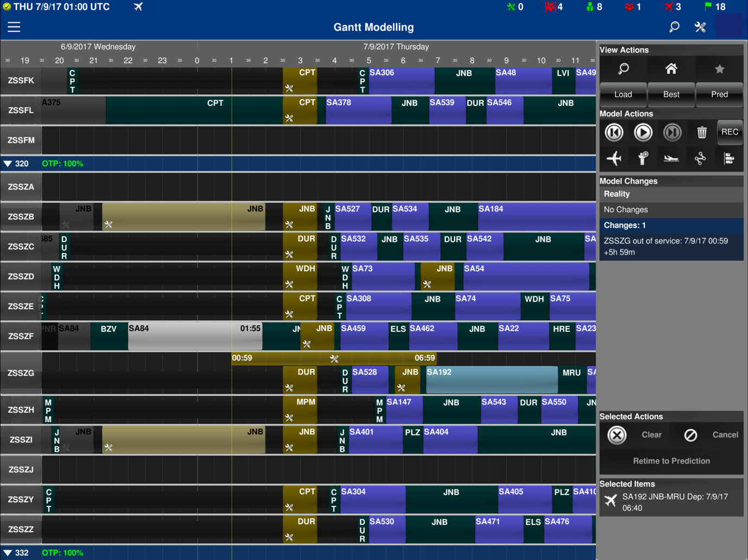Viewport: 748px width, 560px height.
Task: Select the Reality model row
Action: [x=671, y=194]
